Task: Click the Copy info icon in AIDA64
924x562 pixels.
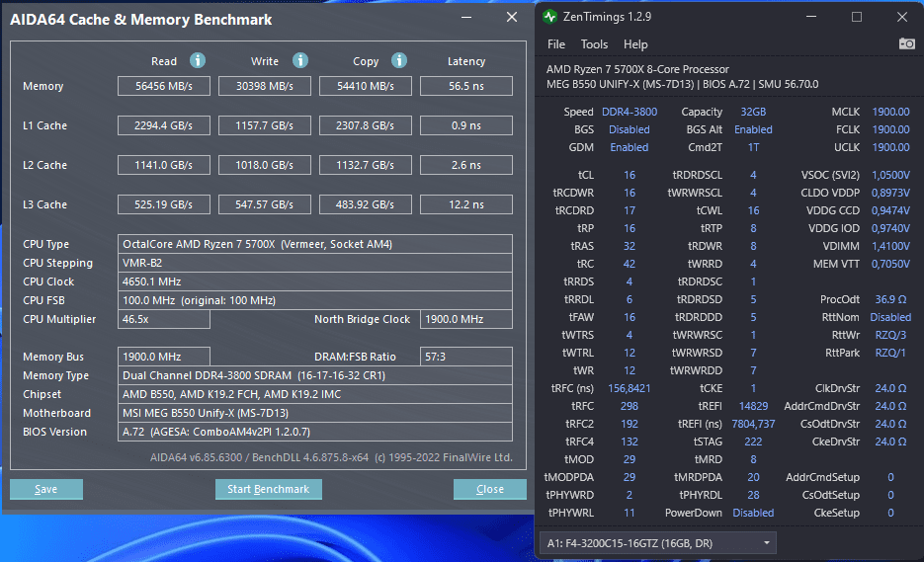Action: pos(399,60)
